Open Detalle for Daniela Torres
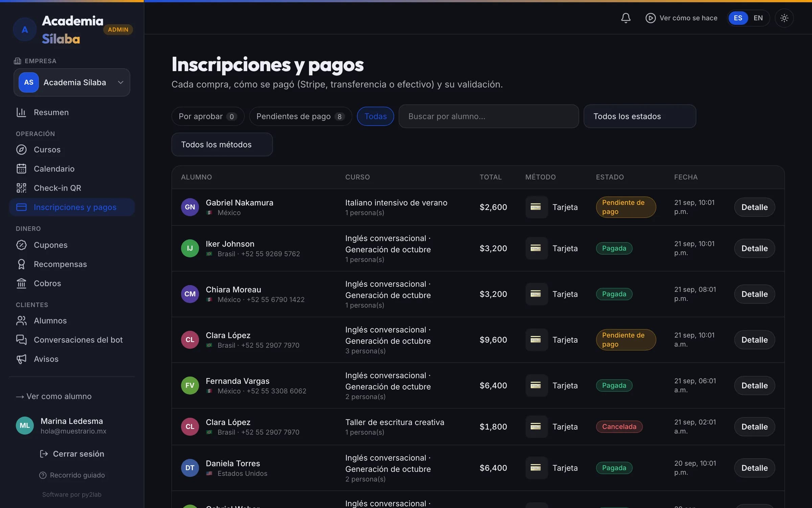Viewport: 812px width, 508px height. (754, 468)
